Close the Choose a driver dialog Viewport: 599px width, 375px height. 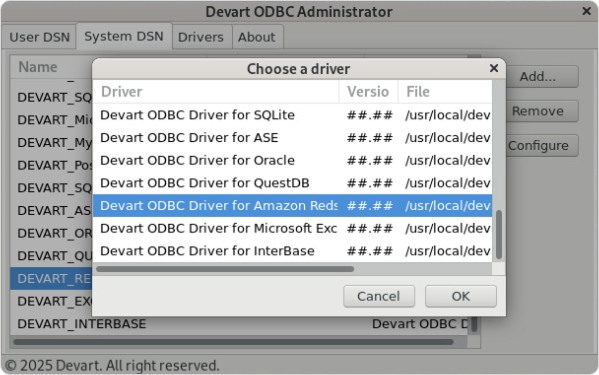tap(494, 68)
